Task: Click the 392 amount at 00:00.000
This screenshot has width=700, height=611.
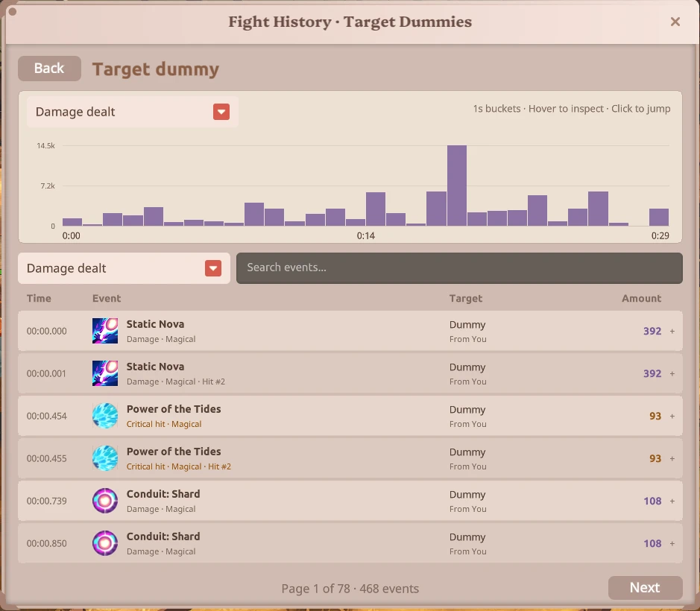Action: click(652, 331)
